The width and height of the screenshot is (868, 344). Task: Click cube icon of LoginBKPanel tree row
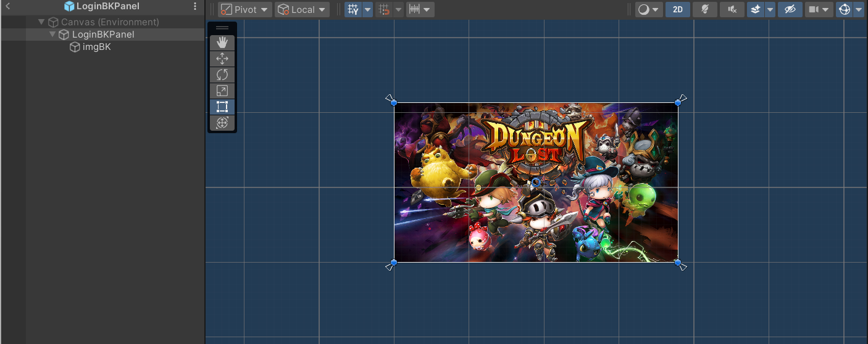click(x=64, y=35)
